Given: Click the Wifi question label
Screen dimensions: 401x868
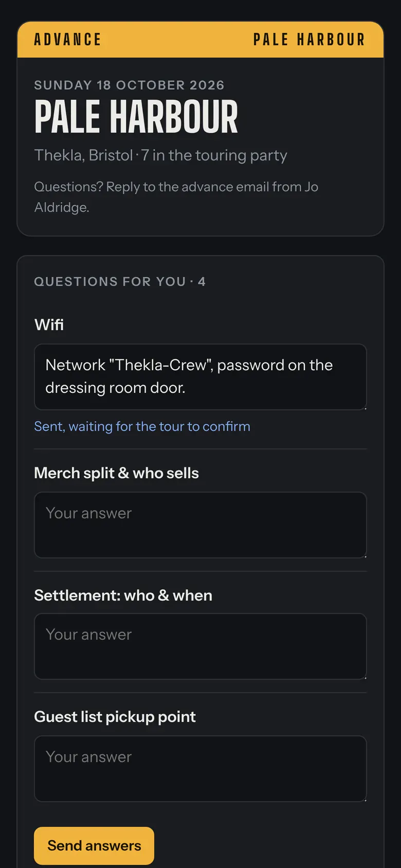Looking at the screenshot, I should point(49,324).
